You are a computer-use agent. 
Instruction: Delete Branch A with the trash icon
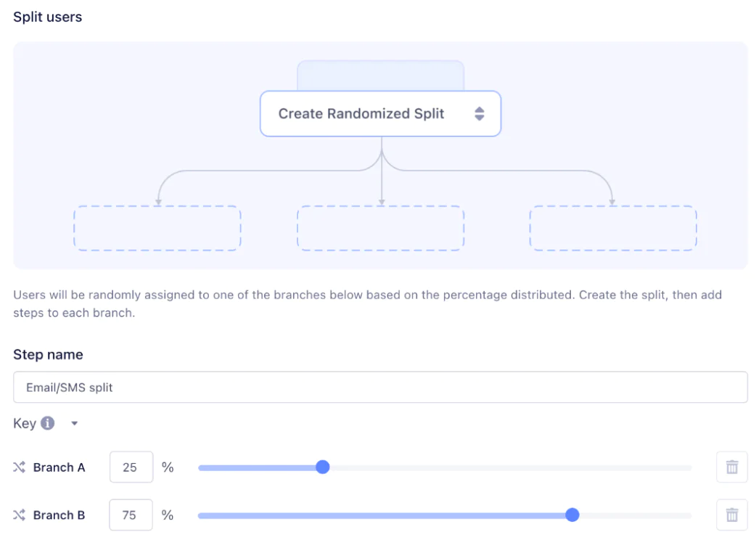click(x=731, y=467)
